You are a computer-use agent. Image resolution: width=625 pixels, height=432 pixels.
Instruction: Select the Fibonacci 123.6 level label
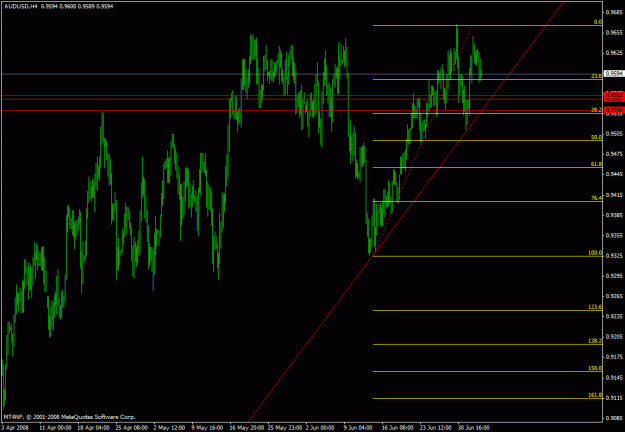point(596,307)
